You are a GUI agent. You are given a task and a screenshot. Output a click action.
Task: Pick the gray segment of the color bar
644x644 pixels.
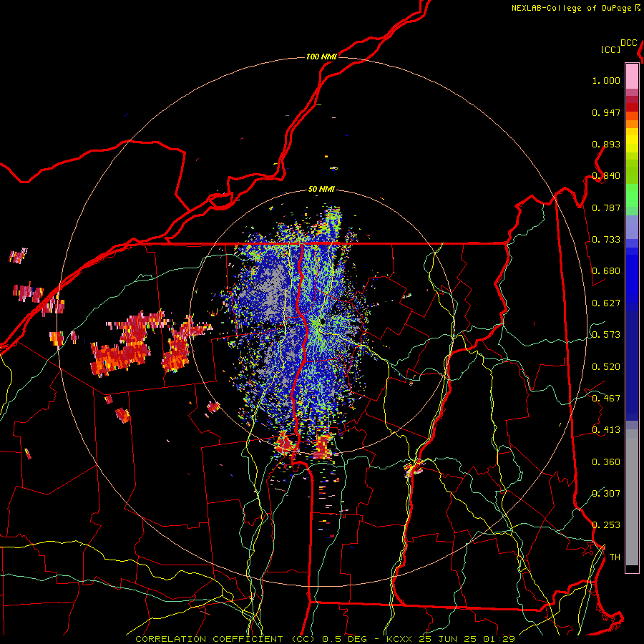[x=632, y=497]
